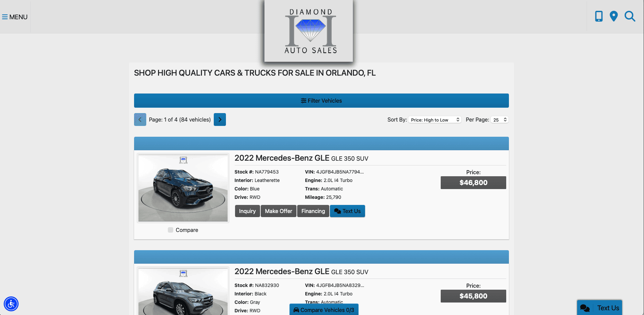
Task: Click Text Us button on first listing
Action: pyautogui.click(x=347, y=211)
